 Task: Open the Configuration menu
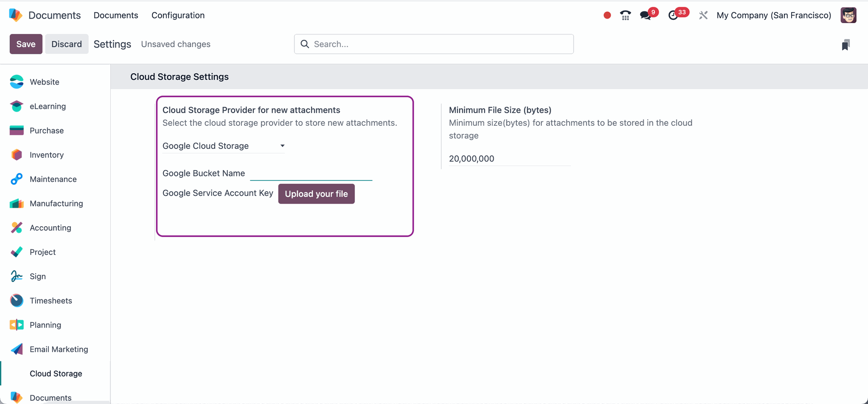[x=178, y=15]
